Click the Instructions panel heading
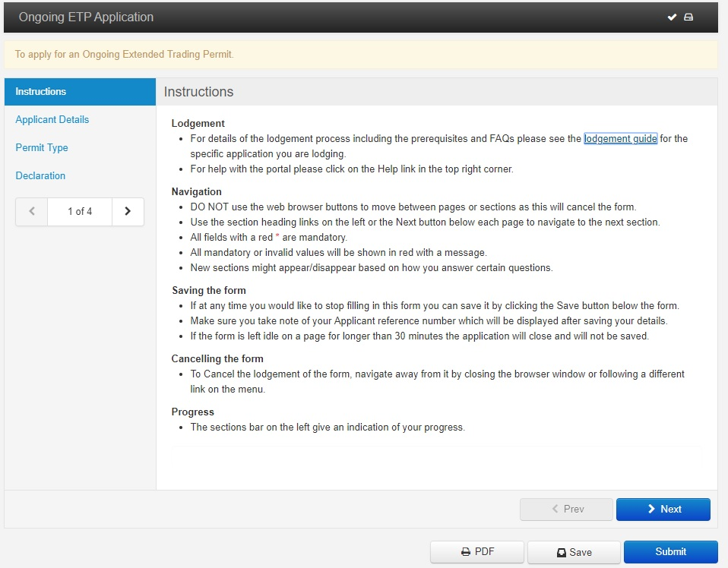The width and height of the screenshot is (728, 568). coord(198,92)
